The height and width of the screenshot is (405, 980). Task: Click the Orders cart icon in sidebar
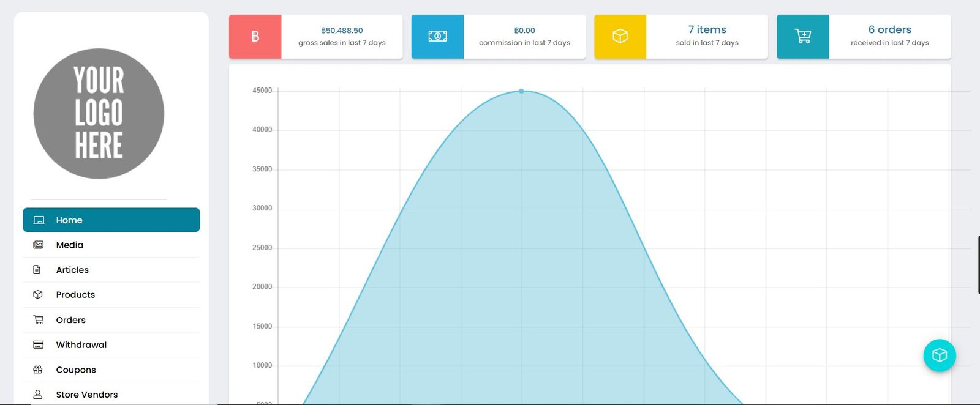(38, 320)
